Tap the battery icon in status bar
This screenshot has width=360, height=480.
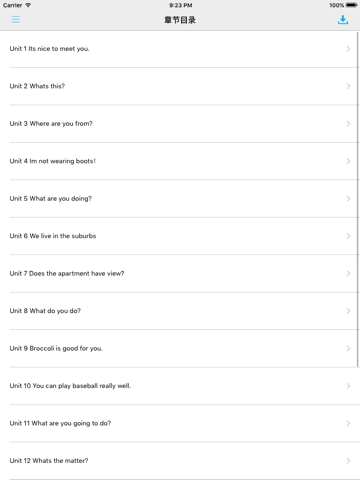(352, 5)
